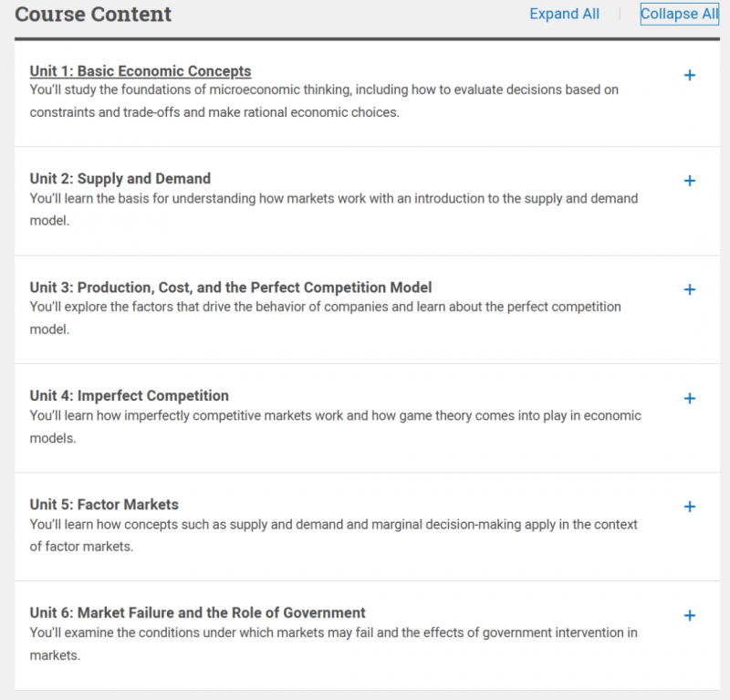
Task: Select Unit 2: Supply and Demand heading
Action: click(x=120, y=179)
